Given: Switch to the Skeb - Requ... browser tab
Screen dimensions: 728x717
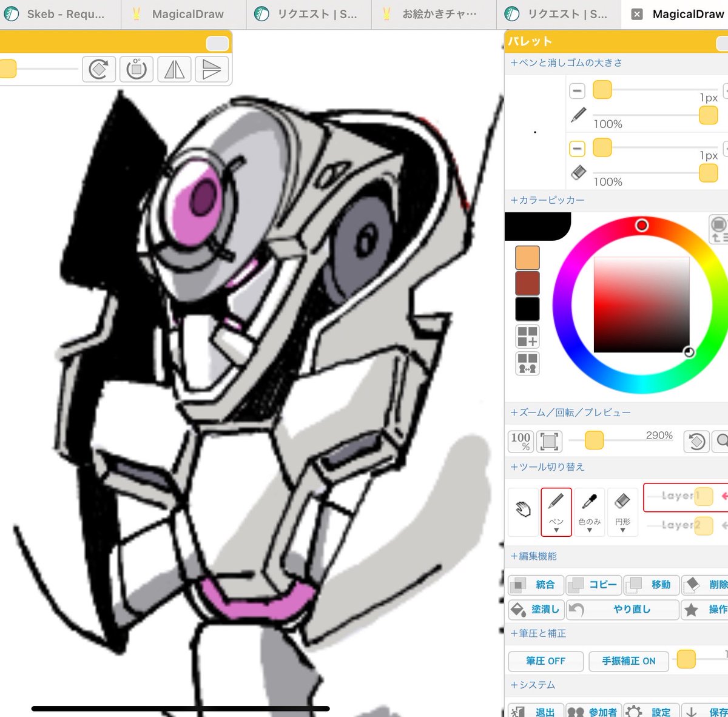Looking at the screenshot, I should point(59,14).
